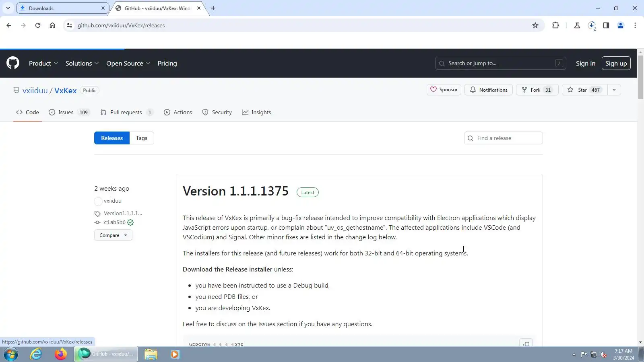Image resolution: width=644 pixels, height=362 pixels.
Task: Switch to the Tags view
Action: [x=142, y=138]
